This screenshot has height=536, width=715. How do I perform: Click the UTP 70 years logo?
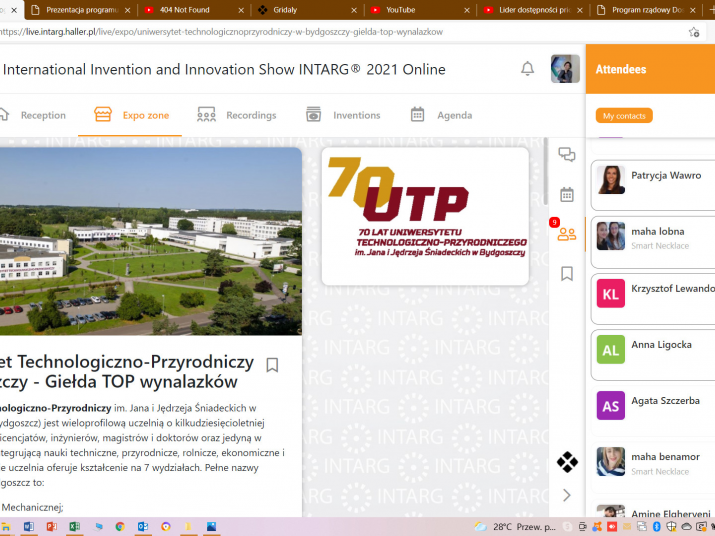coord(425,216)
